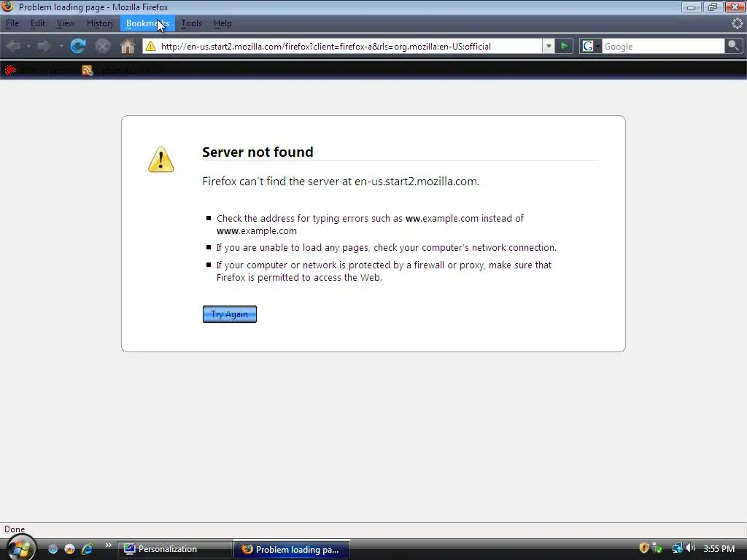Click the magnifier search button
The height and width of the screenshot is (560, 747).
tap(733, 46)
